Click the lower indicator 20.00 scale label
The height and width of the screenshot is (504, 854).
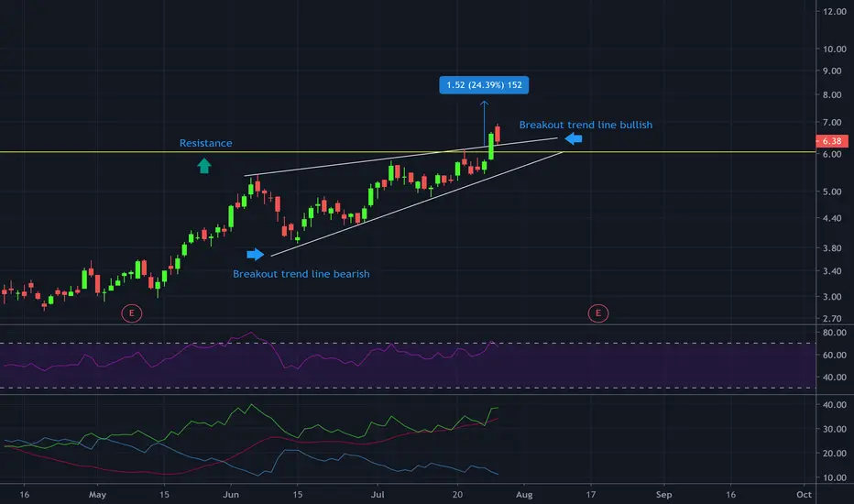834,454
